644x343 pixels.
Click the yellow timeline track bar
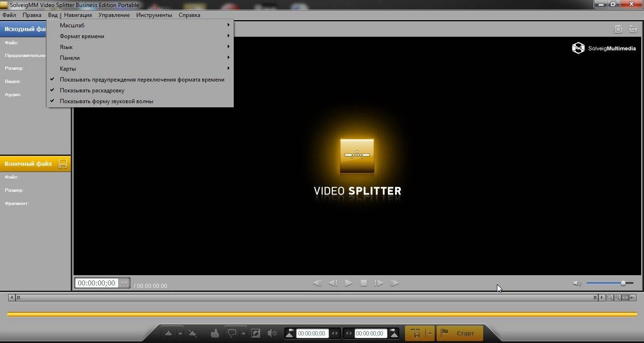322,314
